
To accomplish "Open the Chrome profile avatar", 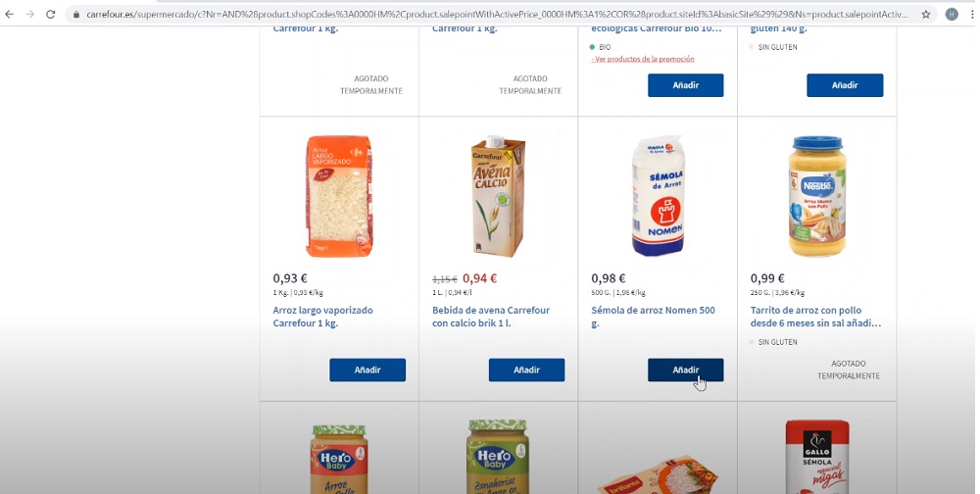I will (x=952, y=15).
